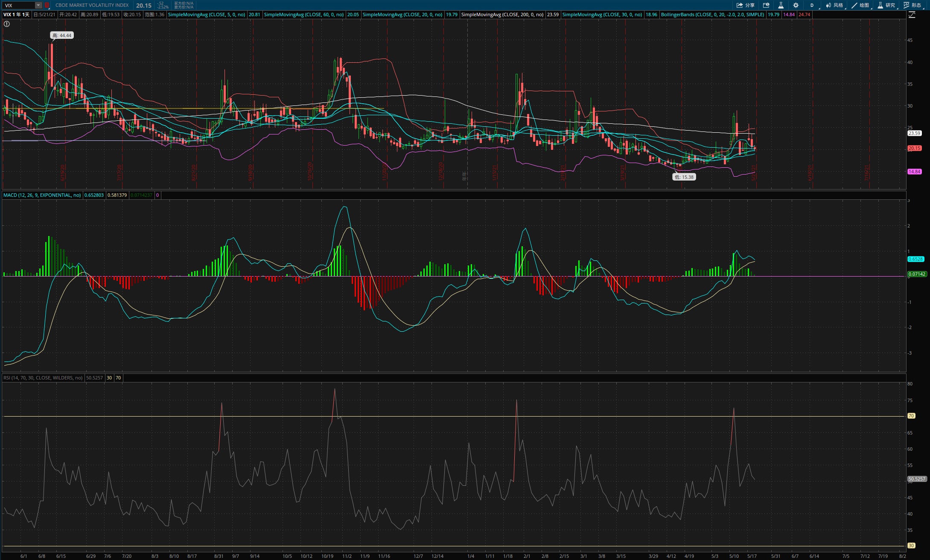Open the 风格 style candlestick menu
The height and width of the screenshot is (560, 930).
point(834,5)
